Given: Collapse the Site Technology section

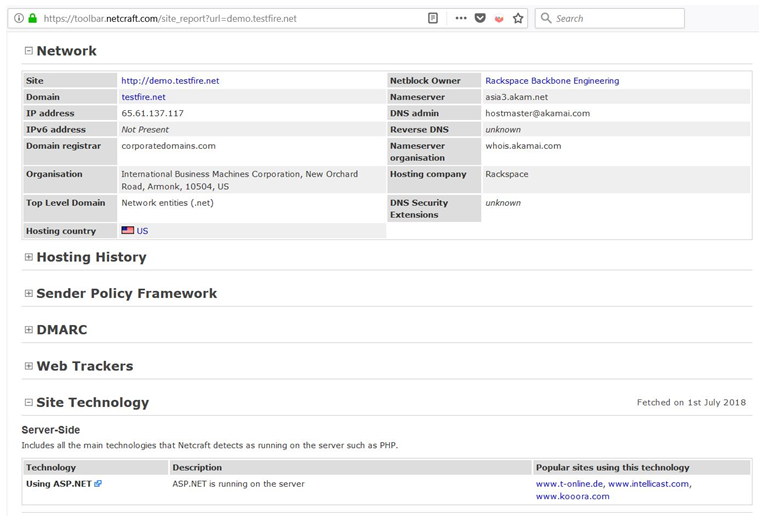Looking at the screenshot, I should coord(28,403).
